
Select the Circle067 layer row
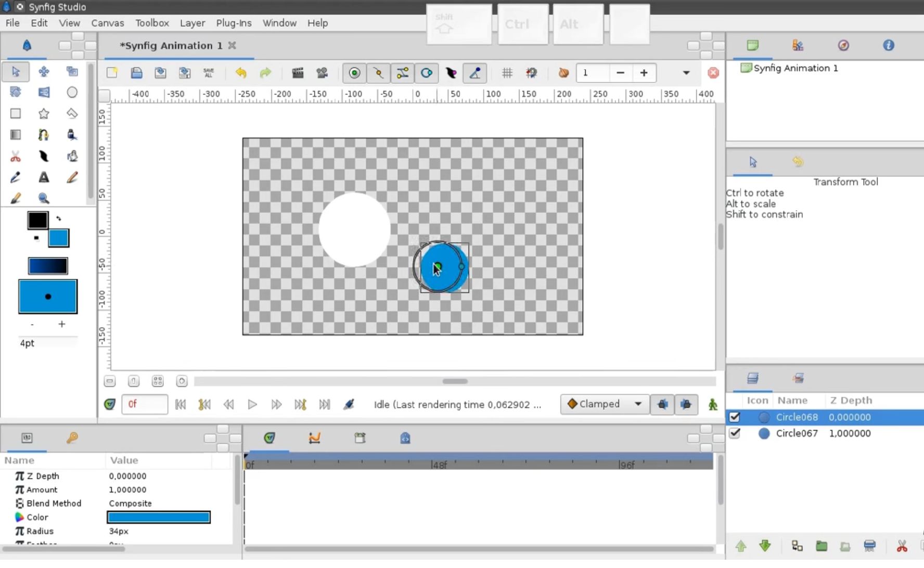click(825, 433)
